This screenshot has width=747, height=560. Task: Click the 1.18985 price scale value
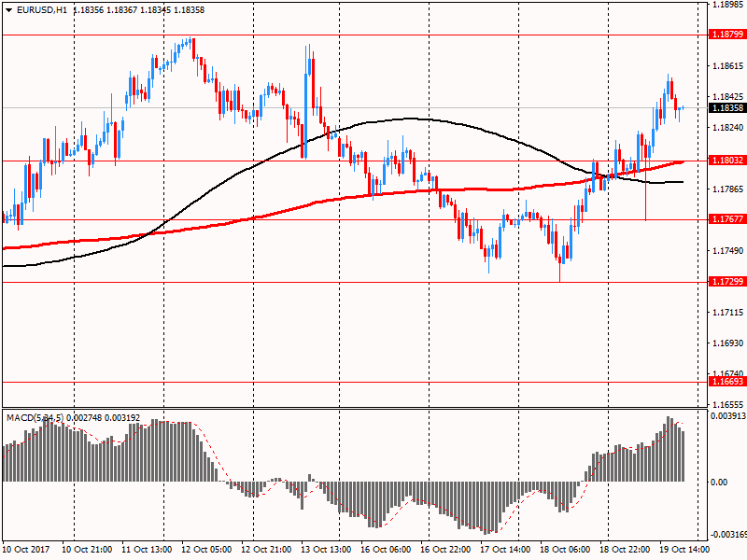tap(728, 5)
